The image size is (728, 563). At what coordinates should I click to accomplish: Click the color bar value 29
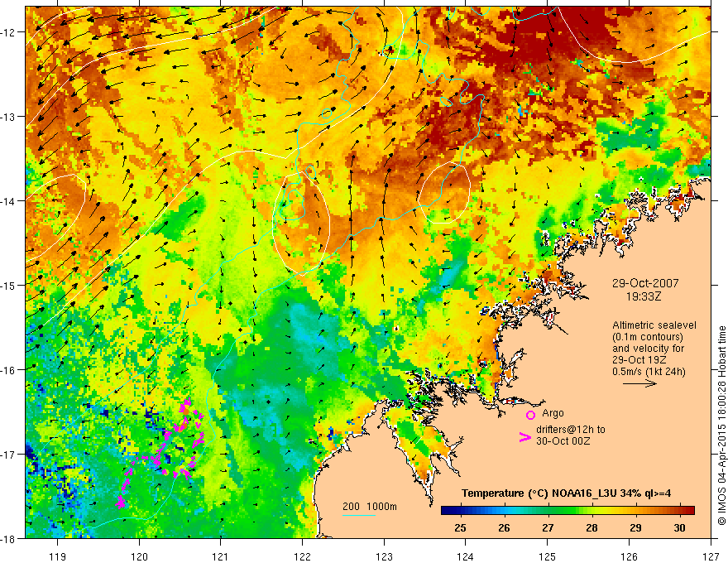coord(635,528)
